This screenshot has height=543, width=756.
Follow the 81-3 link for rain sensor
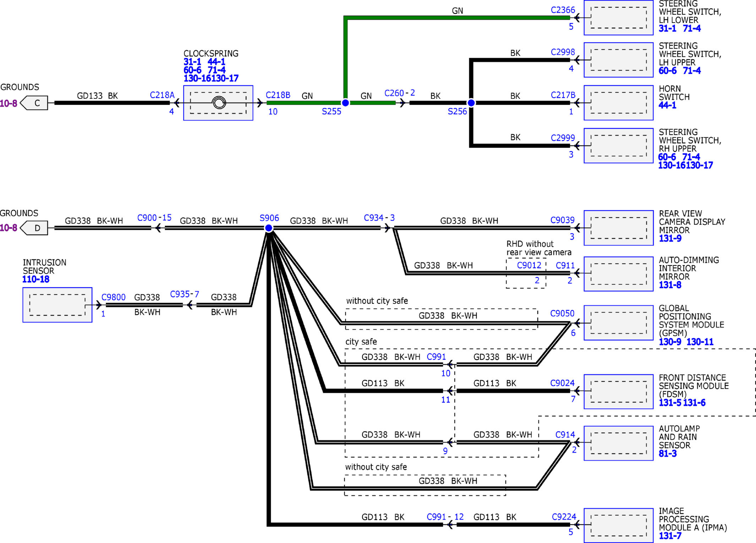point(668,454)
